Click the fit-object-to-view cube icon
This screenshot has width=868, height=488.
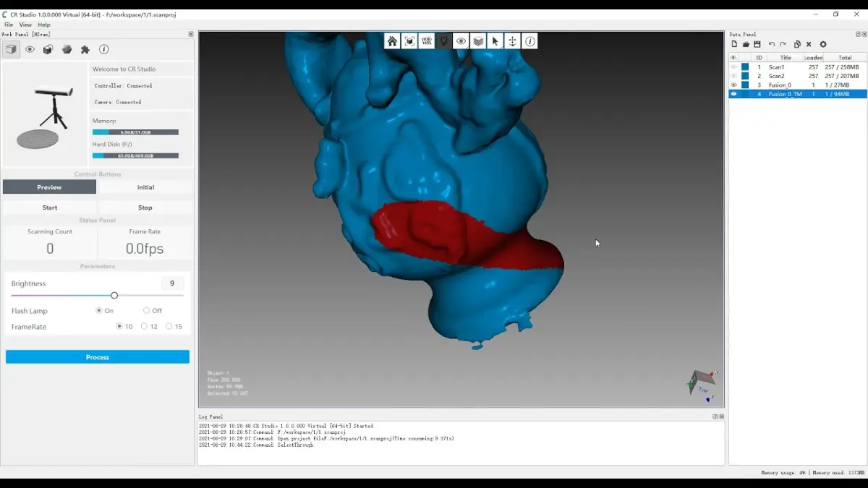click(409, 41)
